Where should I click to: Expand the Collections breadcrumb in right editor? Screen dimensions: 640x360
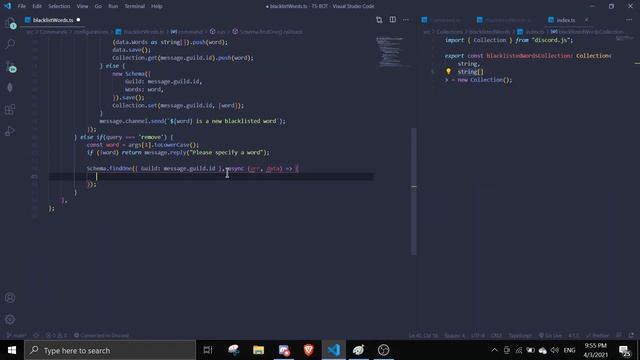pyautogui.click(x=450, y=32)
